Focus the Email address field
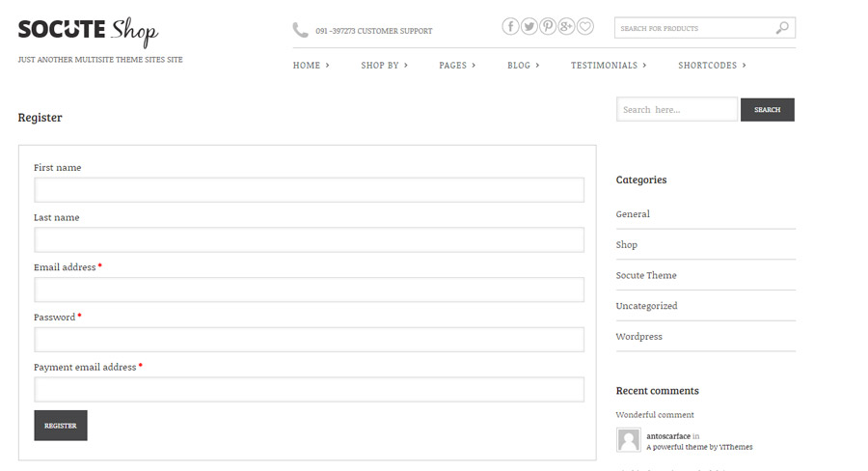The height and width of the screenshot is (471, 868). tap(309, 290)
